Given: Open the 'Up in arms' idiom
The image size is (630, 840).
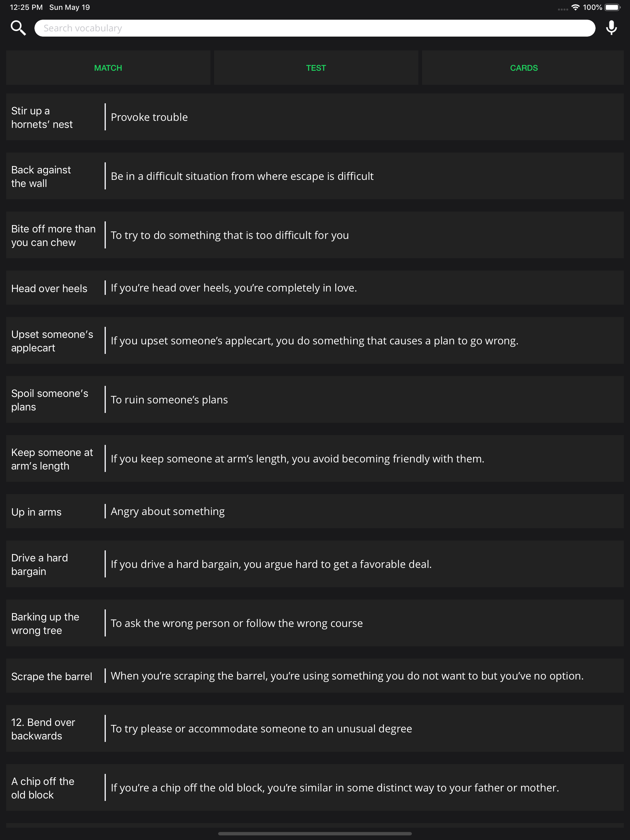Looking at the screenshot, I should click(x=315, y=511).
